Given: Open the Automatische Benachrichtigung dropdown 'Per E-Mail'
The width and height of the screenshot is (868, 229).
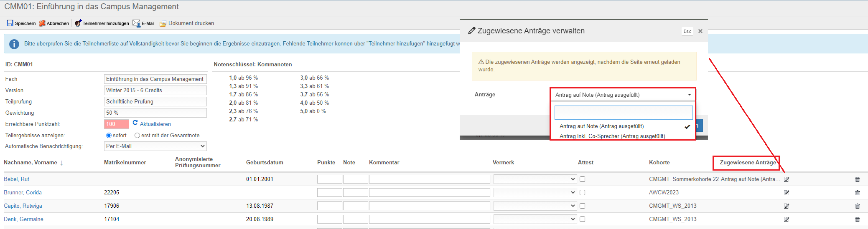Looking at the screenshot, I should pyautogui.click(x=155, y=146).
